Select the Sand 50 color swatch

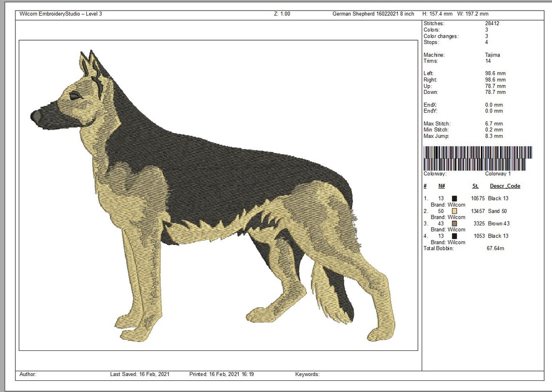(454, 211)
